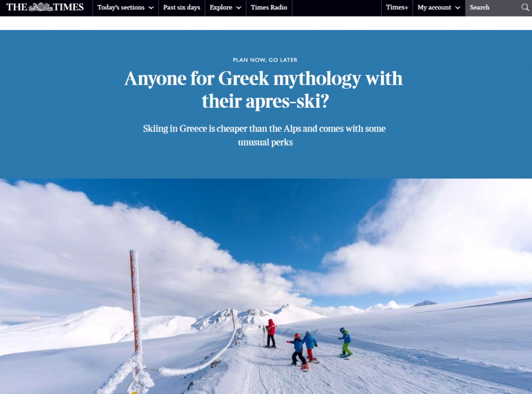Click the snowy ski slope hero photo
Image resolution: width=532 pixels, height=394 pixels.
click(266, 286)
